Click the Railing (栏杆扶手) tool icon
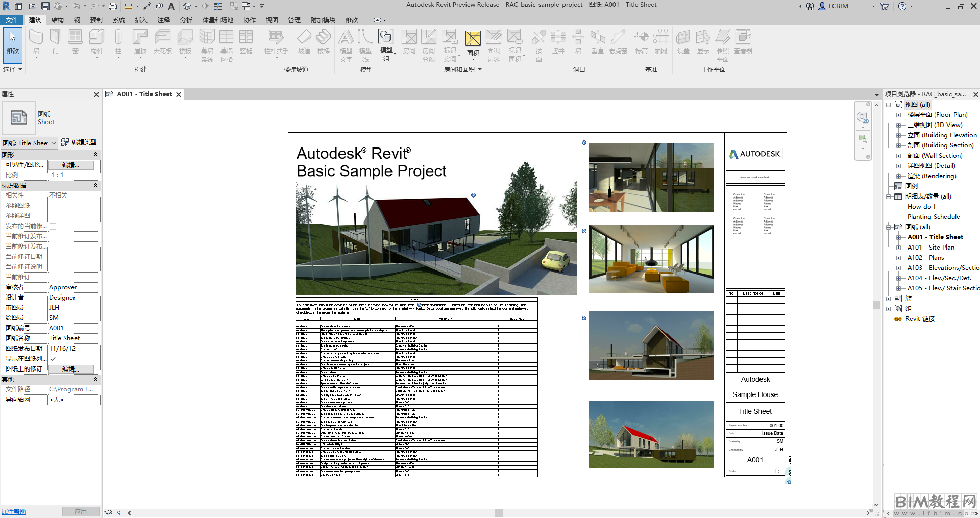 (x=276, y=37)
